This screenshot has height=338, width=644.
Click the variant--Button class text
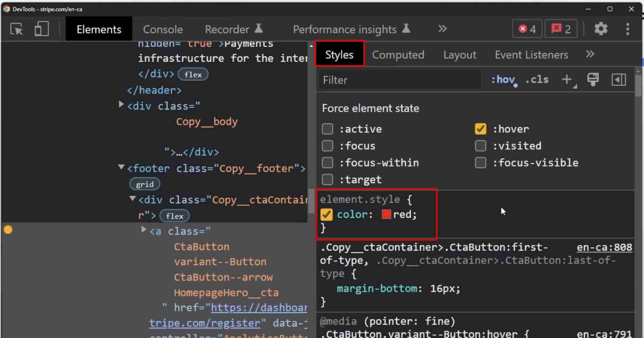pyautogui.click(x=220, y=262)
